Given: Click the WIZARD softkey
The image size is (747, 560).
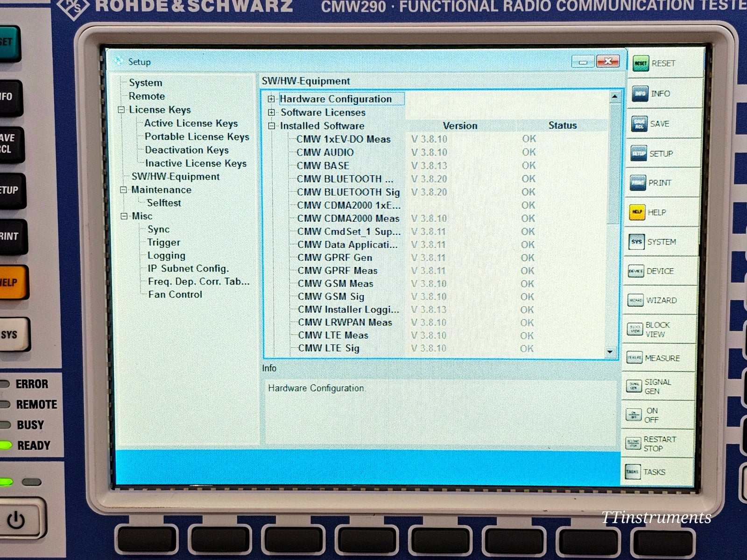Looking at the screenshot, I should click(635, 300).
